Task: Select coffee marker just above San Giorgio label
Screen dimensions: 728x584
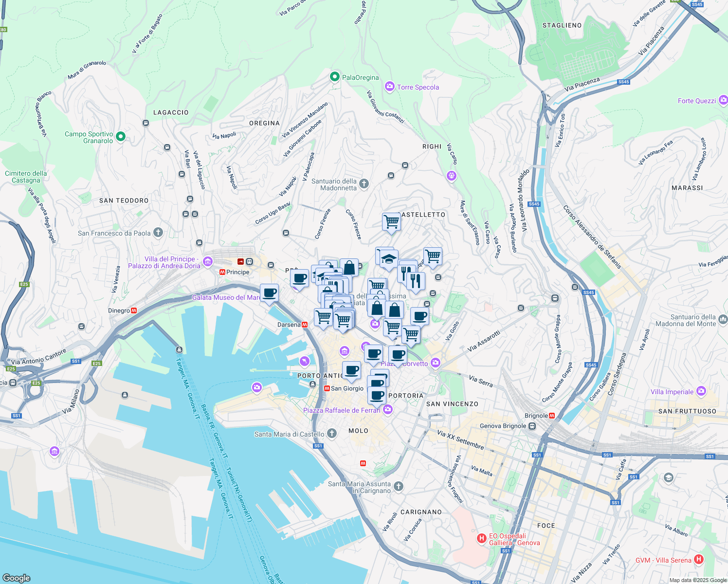Action: [351, 370]
